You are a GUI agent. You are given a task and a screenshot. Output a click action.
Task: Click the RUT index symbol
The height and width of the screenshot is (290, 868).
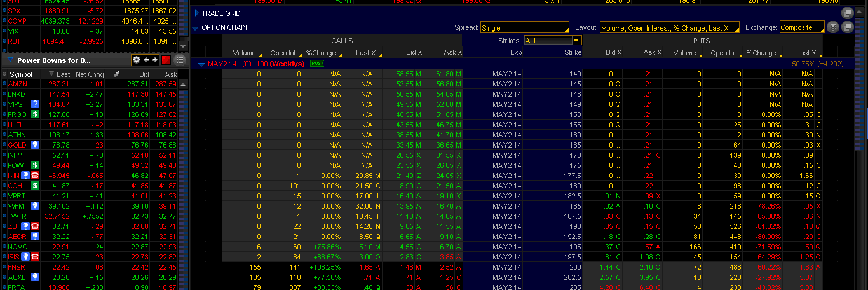[14, 41]
